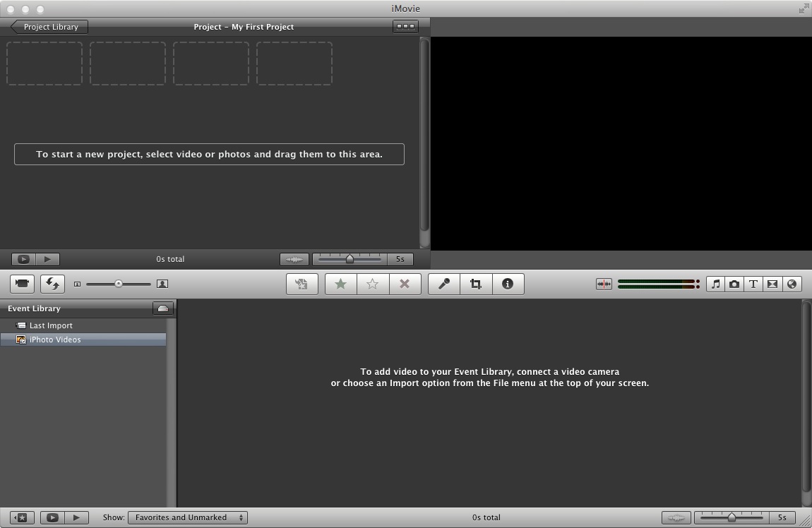Viewport: 812px width, 528px height.
Task: Select iPhoto Videos in Event Library
Action: [x=83, y=340]
